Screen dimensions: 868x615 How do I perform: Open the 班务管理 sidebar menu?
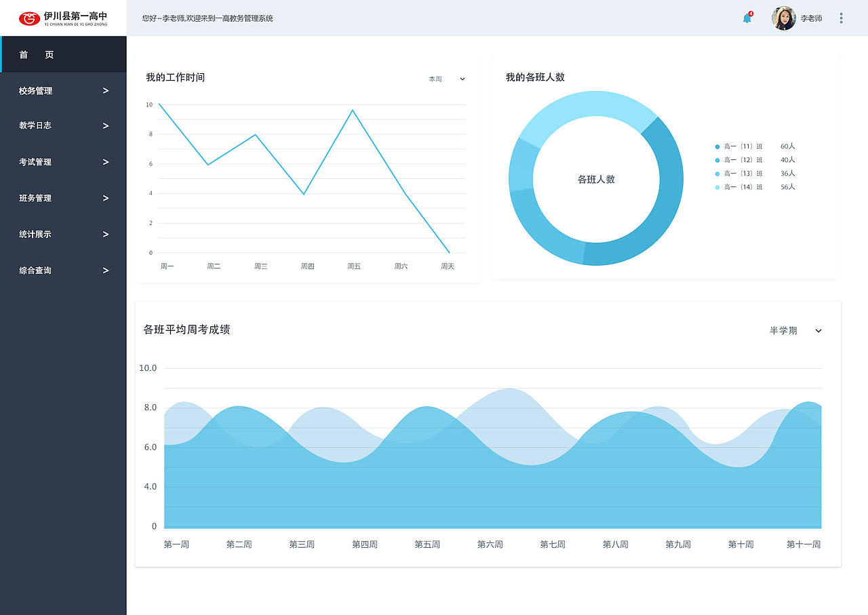pos(63,198)
